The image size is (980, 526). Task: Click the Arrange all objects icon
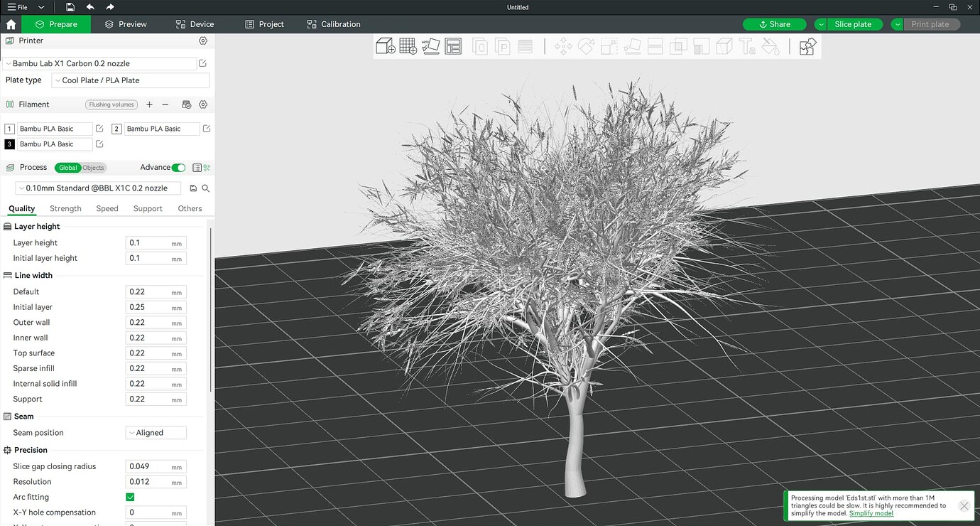click(x=453, y=47)
